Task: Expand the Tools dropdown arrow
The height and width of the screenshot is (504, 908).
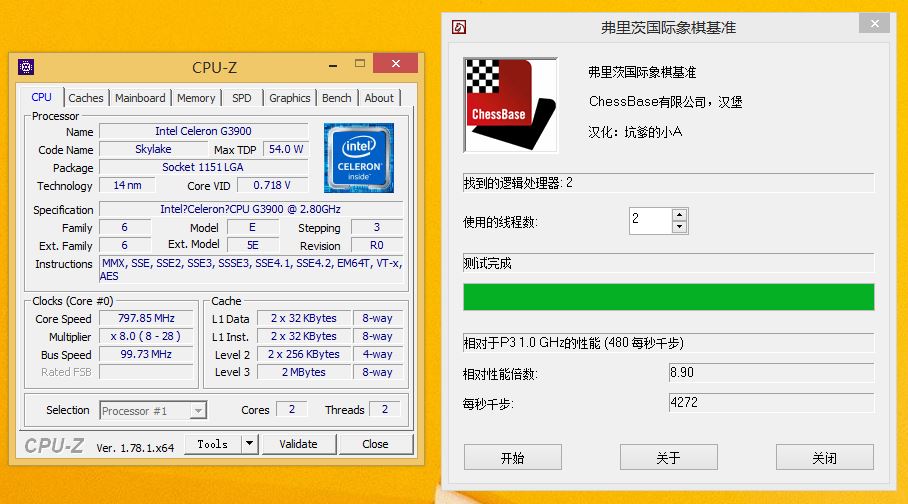Action: [250, 444]
